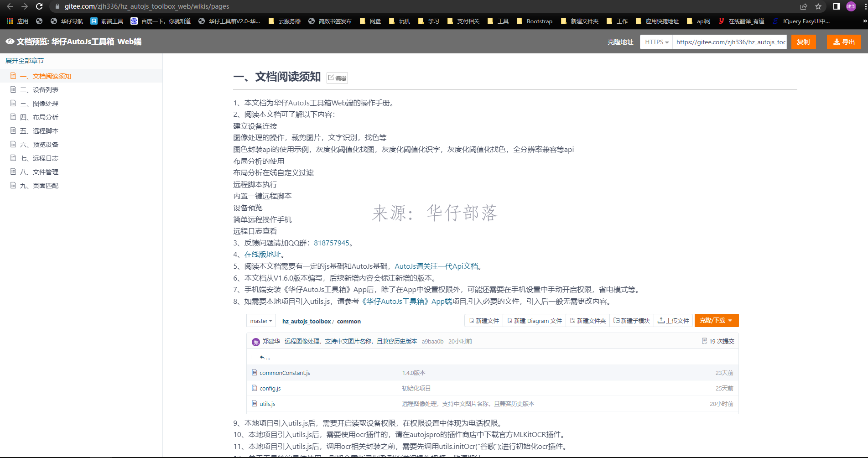
Task: Open JQuery EasyUI bookmark
Action: click(x=801, y=21)
